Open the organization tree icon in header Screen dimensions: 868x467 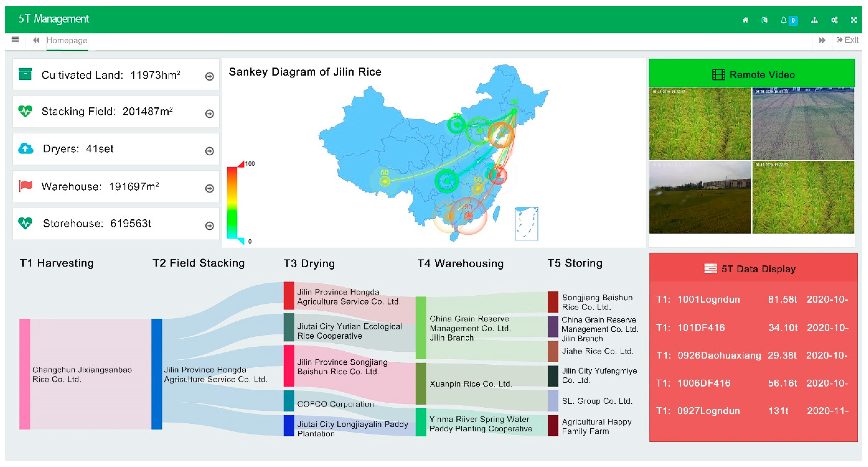coord(814,20)
